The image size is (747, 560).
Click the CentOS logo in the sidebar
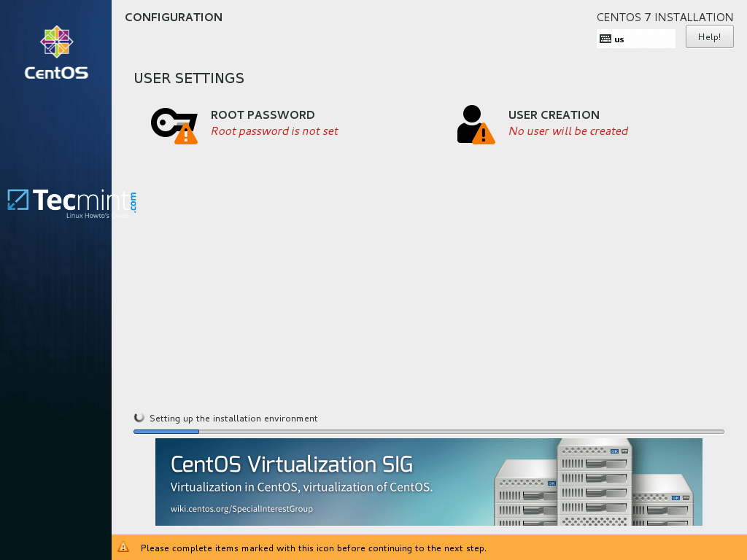56,51
